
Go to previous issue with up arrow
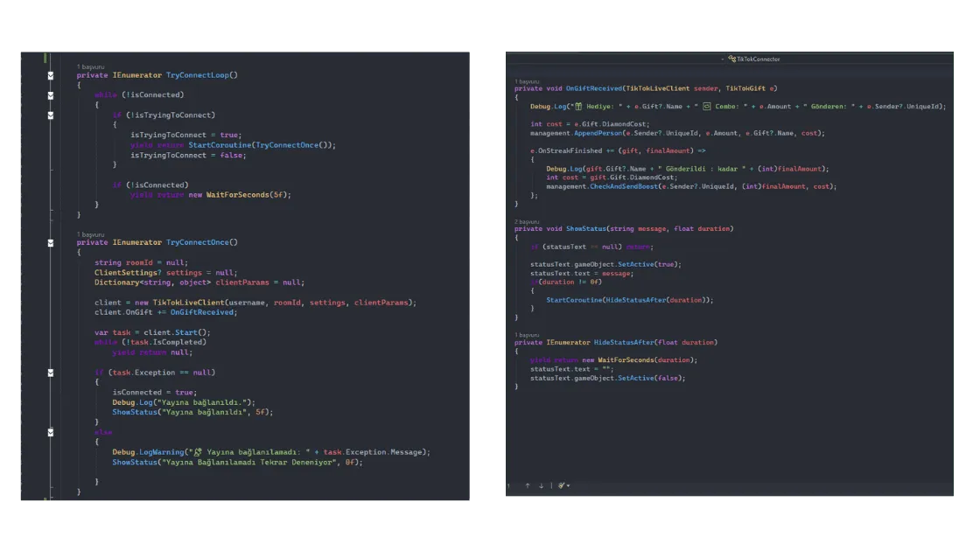pyautogui.click(x=528, y=485)
